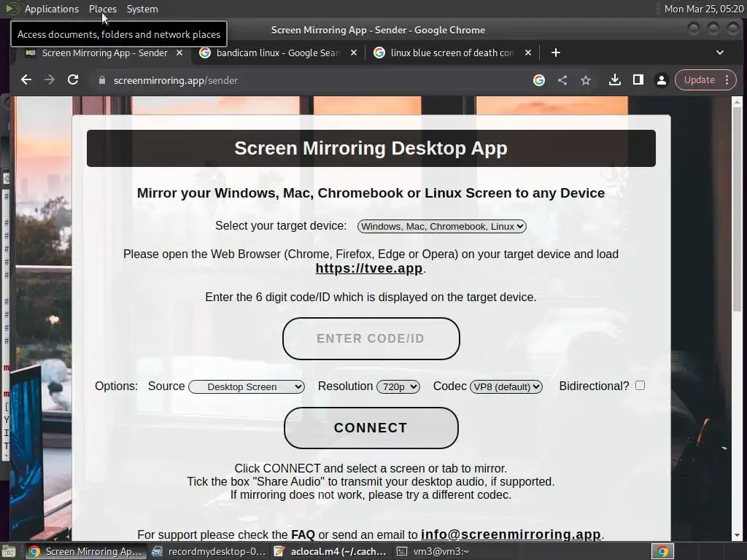The width and height of the screenshot is (747, 560).
Task: Click the CONNECT button
Action: (371, 427)
